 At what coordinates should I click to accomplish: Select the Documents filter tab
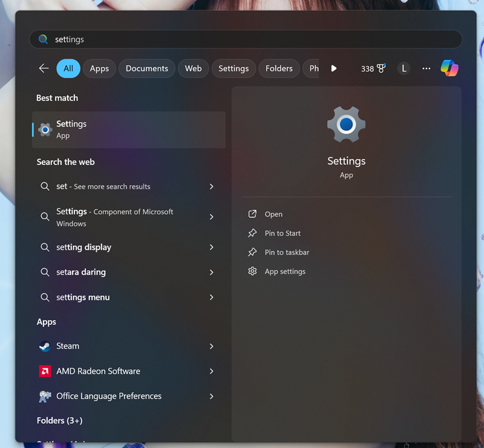(x=146, y=68)
